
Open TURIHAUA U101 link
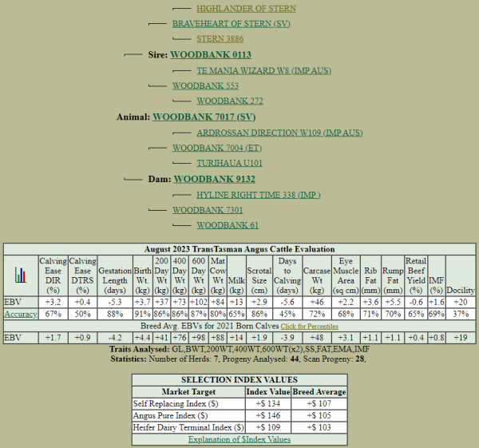pyautogui.click(x=229, y=163)
